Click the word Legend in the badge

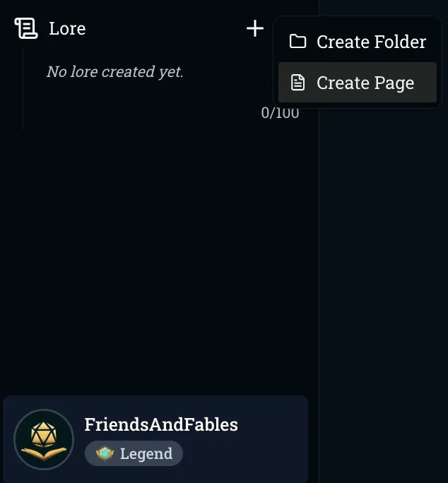(x=146, y=454)
